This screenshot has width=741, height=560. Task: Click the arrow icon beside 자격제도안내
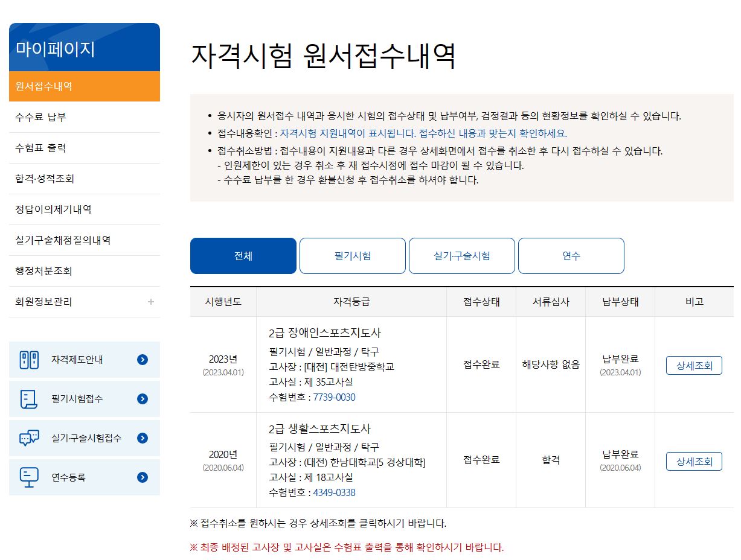(143, 360)
